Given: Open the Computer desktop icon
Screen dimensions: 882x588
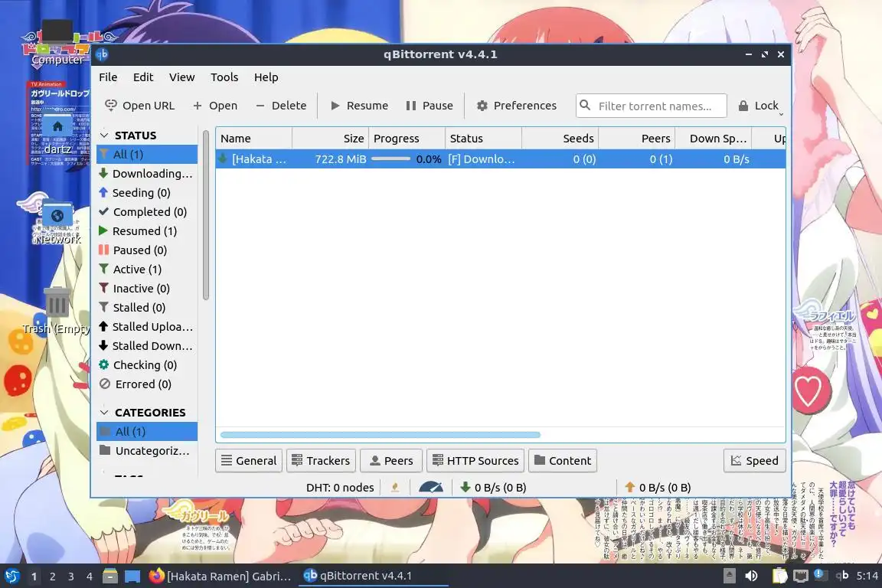Looking at the screenshot, I should 57,42.
